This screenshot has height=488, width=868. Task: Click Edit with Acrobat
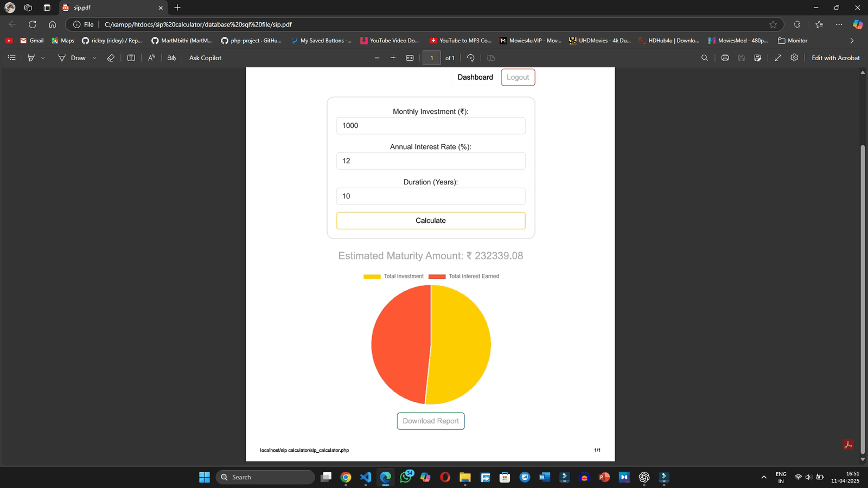(835, 58)
